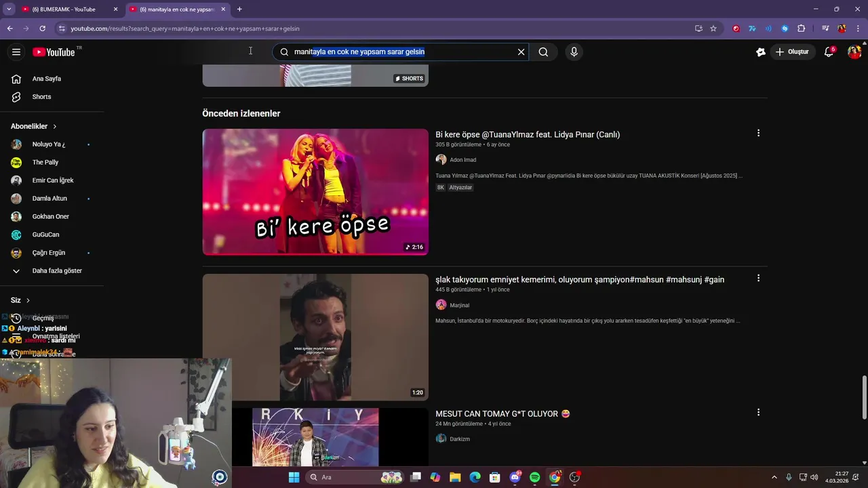Bookmark this page with the star icon
The image size is (868, 488).
(x=713, y=28)
